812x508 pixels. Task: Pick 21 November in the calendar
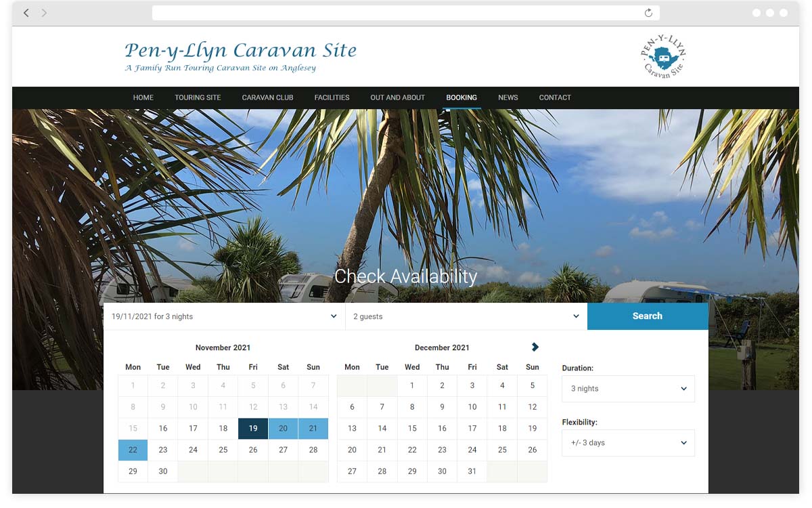313,429
